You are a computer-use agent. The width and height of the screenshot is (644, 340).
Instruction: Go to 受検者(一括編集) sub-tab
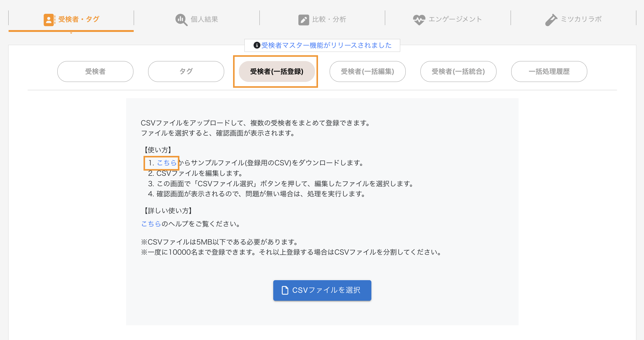pos(367,71)
